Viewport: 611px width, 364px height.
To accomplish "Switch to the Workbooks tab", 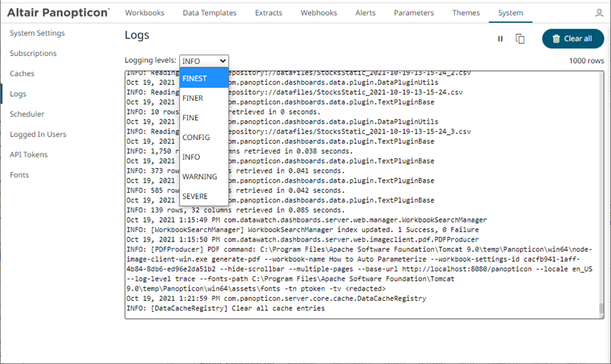I will [x=144, y=13].
